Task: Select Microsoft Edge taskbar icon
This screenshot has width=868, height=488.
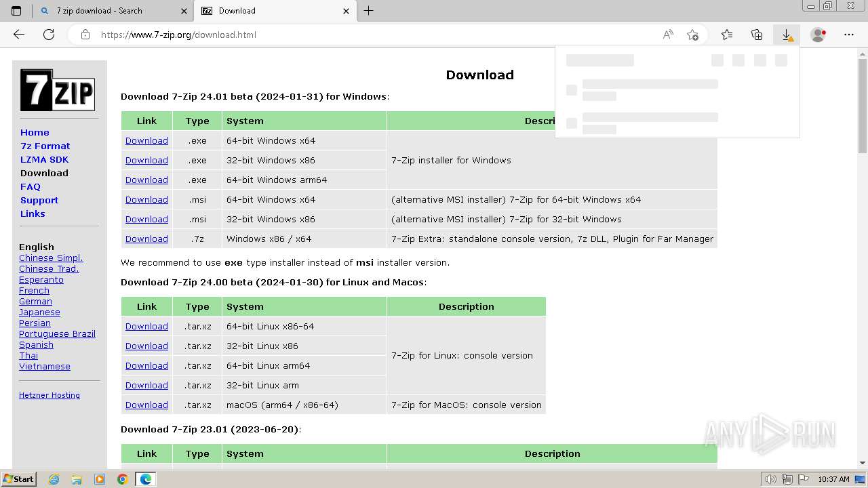Action: point(146,479)
